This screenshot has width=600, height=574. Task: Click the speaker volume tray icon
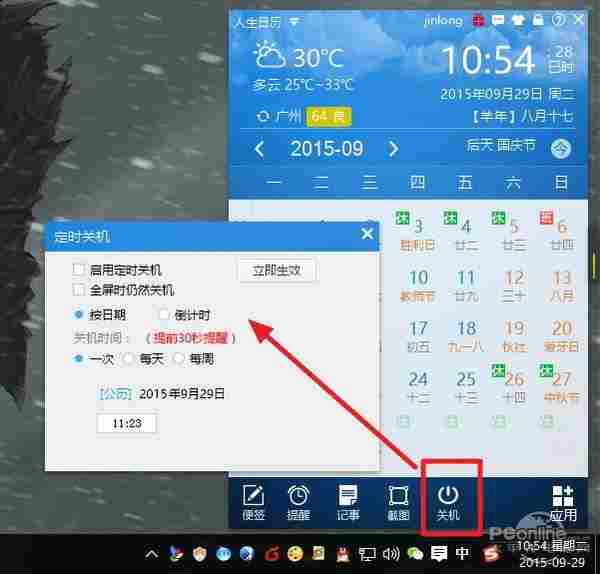click(391, 553)
